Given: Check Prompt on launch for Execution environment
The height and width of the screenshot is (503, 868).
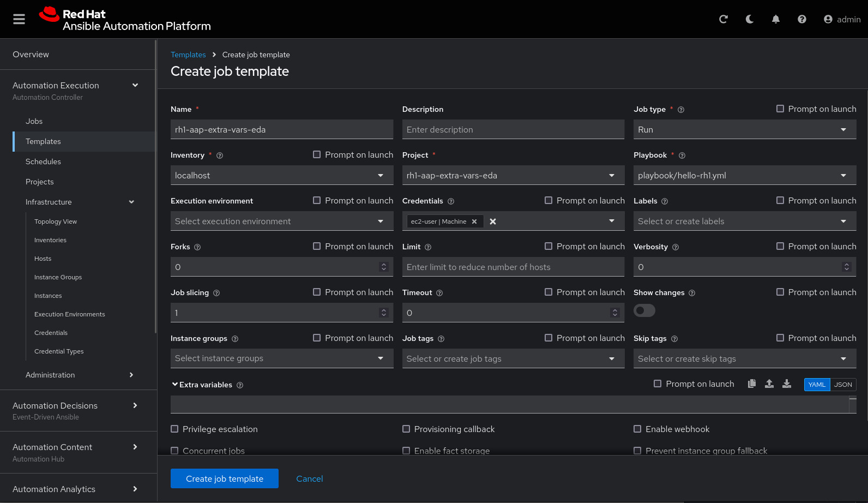Looking at the screenshot, I should (317, 200).
